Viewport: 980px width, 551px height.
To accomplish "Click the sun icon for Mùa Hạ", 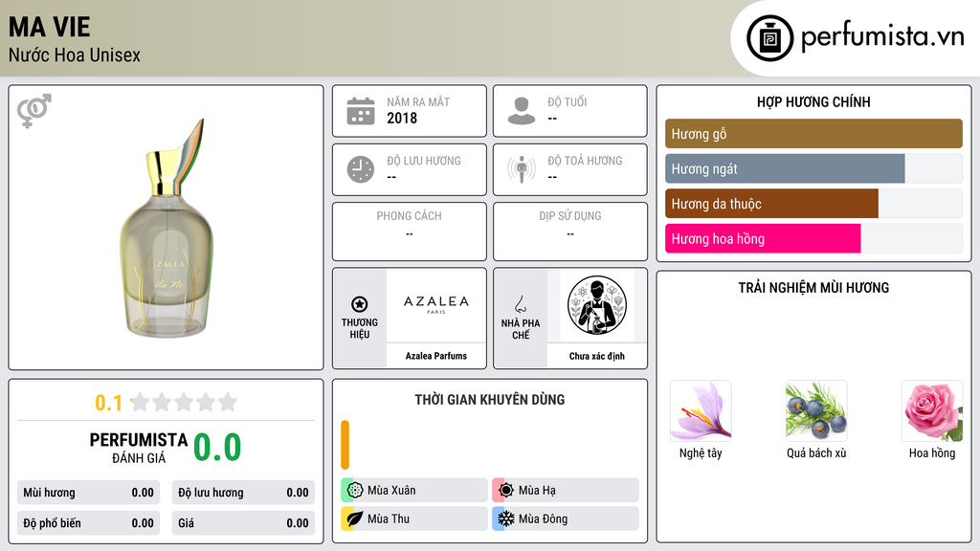I will [x=505, y=491].
